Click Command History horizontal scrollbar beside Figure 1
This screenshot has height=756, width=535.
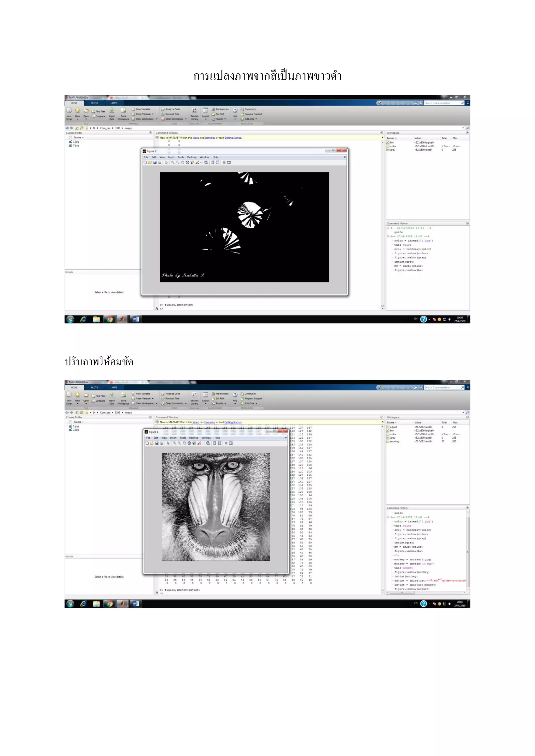[402, 593]
